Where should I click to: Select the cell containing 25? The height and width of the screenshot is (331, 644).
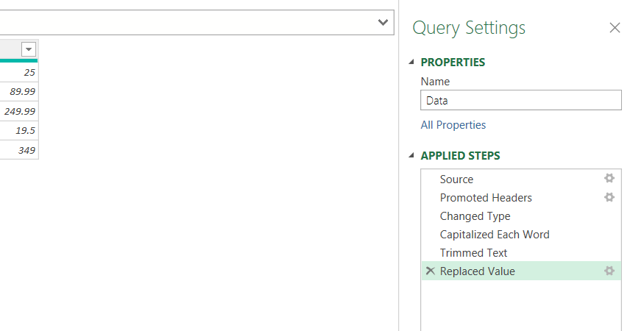19,72
